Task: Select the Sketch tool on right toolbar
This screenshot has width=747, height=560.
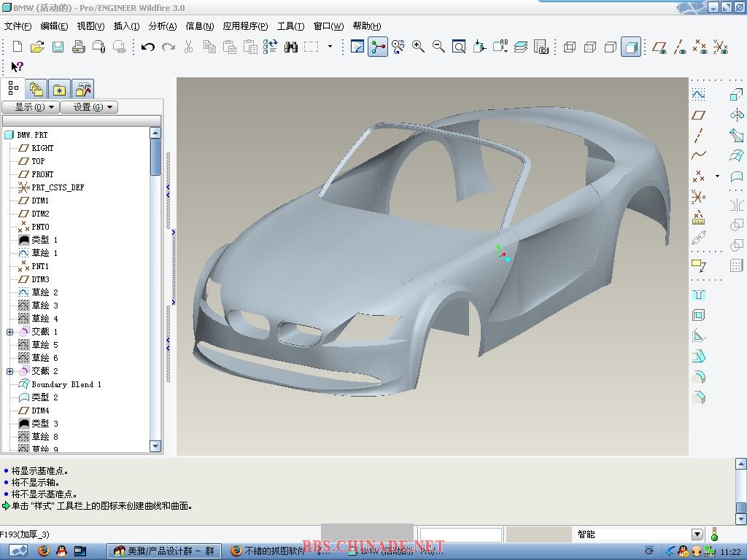Action: tap(698, 95)
